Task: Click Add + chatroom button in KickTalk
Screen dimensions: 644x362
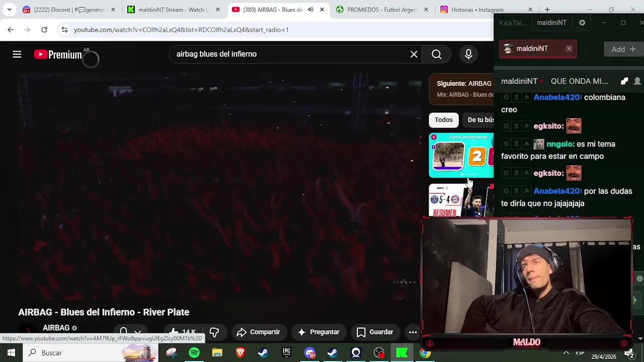Action: (623, 49)
